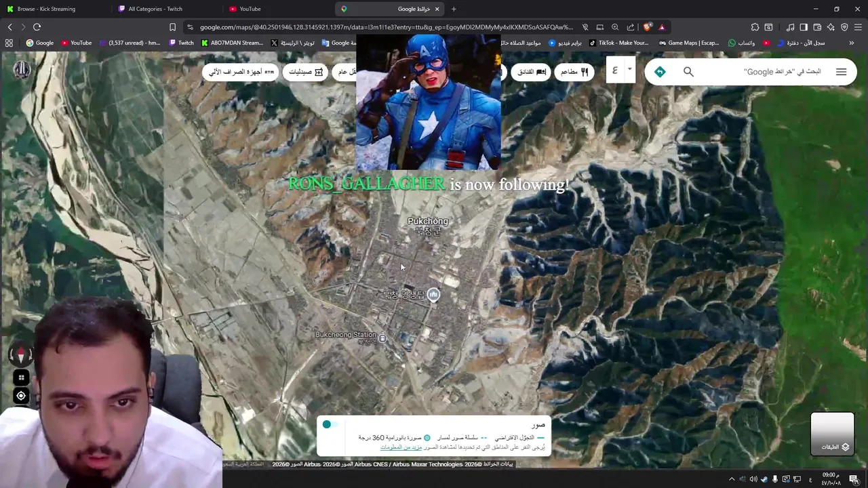
Task: Open the برايم فيديو bookmark
Action: point(566,43)
